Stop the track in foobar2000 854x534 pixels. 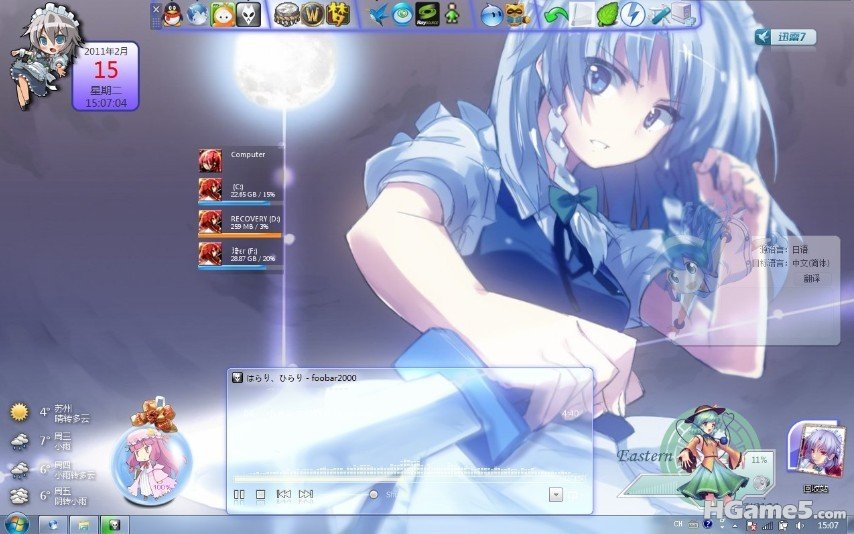pos(260,494)
